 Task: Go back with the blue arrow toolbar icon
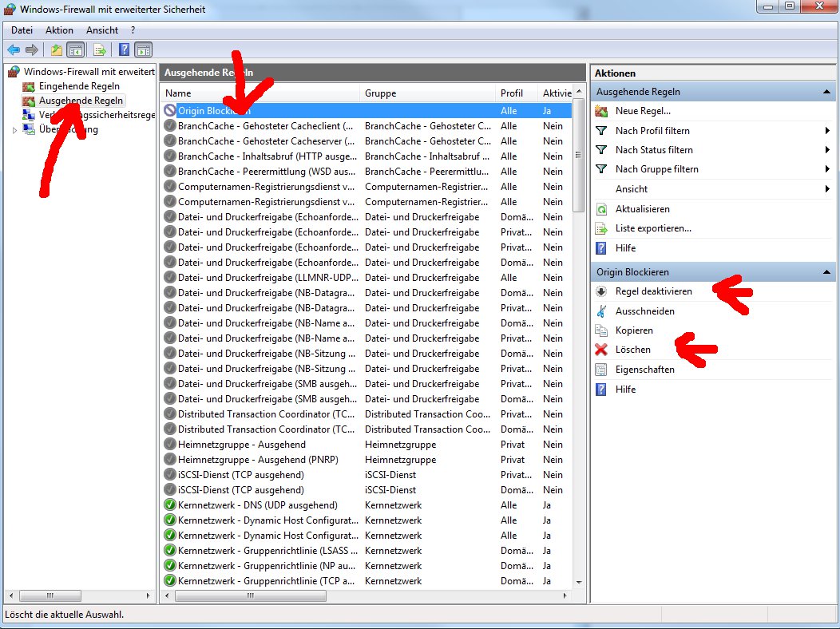coord(14,49)
